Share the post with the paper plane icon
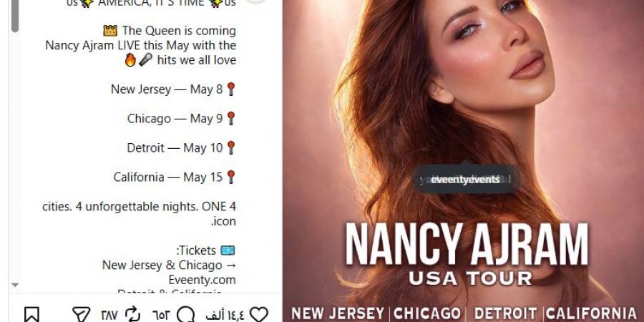 (82, 315)
